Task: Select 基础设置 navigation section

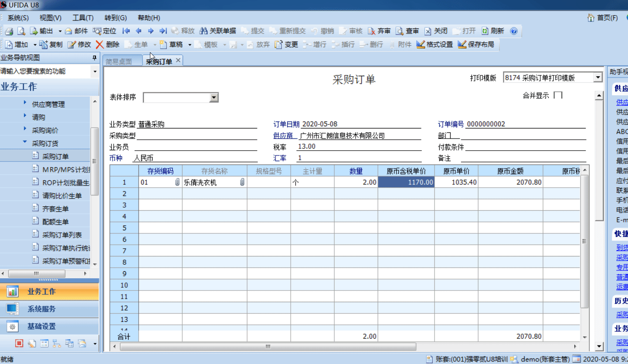Action: pyautogui.click(x=49, y=327)
